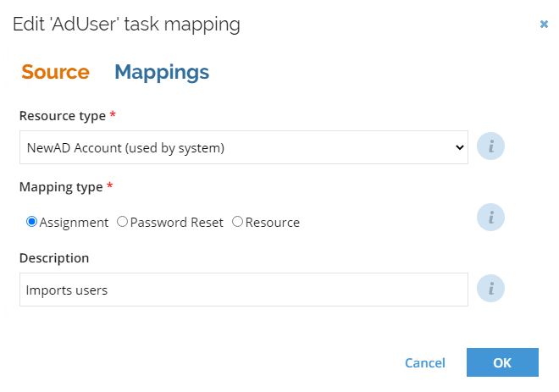This screenshot has height=392, width=559.
Task: Click the 'Resource type' field label
Action: [x=63, y=116]
